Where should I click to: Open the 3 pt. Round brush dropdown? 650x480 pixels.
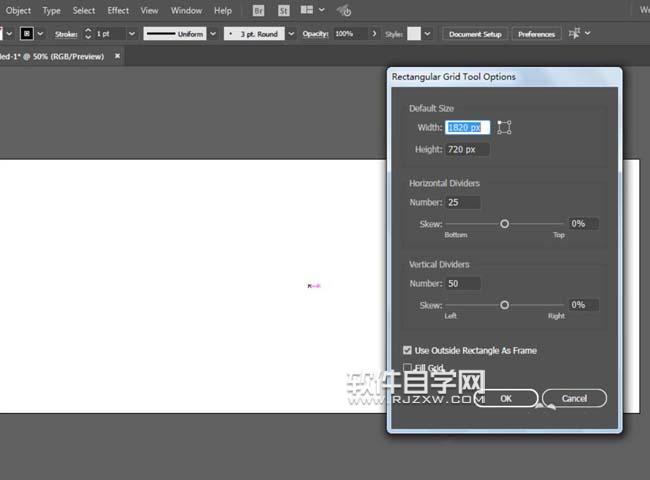[291, 33]
